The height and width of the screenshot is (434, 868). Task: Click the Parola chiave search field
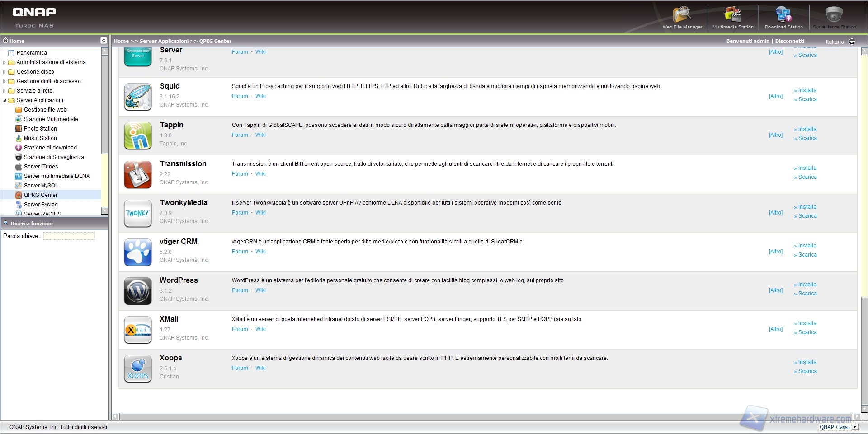click(x=69, y=236)
